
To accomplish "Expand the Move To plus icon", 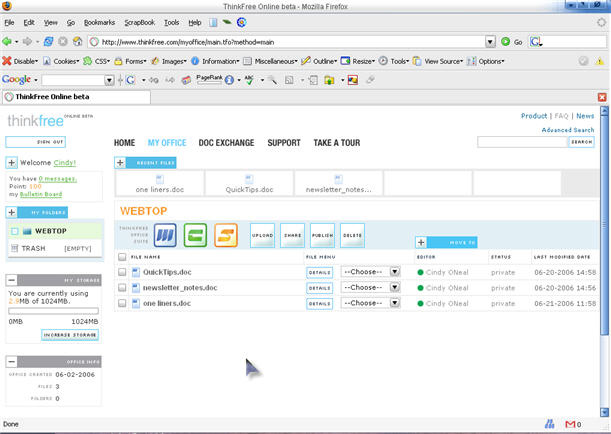I will point(421,242).
